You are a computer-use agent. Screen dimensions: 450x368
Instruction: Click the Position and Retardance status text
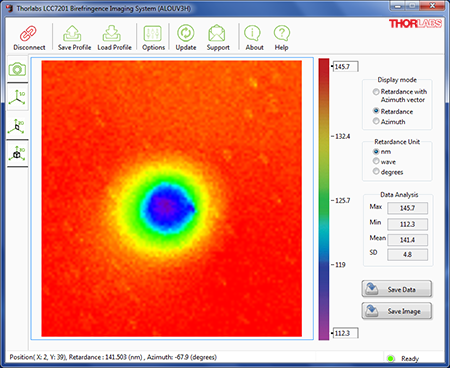pos(113,357)
